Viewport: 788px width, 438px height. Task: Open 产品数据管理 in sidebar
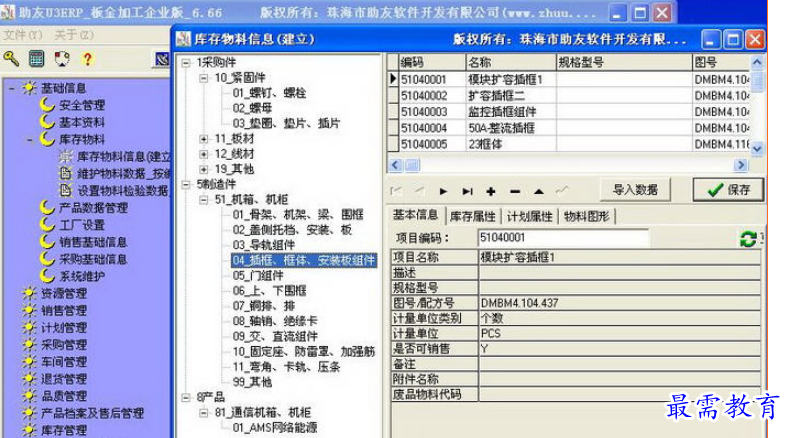[93, 208]
